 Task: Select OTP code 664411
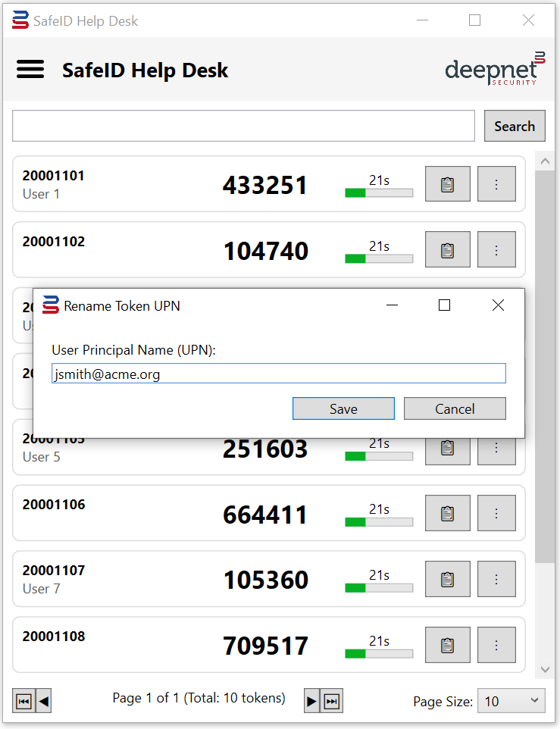265,515
